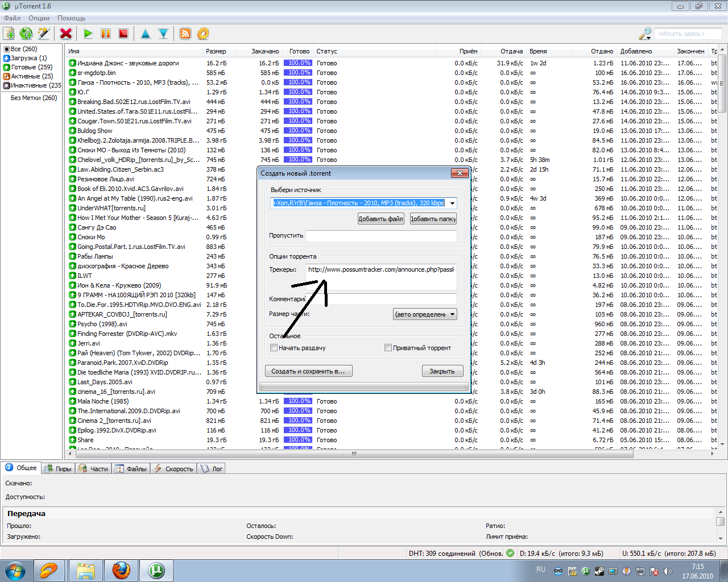The height and width of the screenshot is (582, 728).
Task: Click progress bar of sr-mgdotp.bin row
Action: 297,73
